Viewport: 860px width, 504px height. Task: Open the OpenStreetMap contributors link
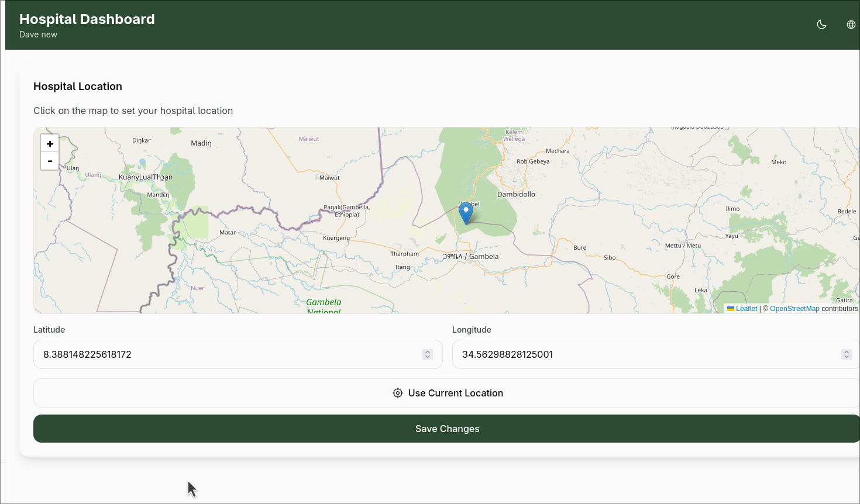[x=794, y=309]
